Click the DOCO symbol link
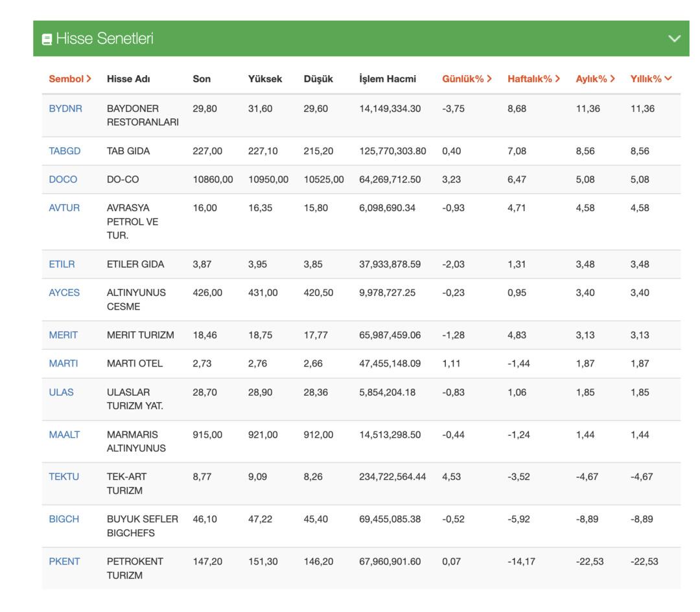Viewport: 700px width, 612px height. [63, 179]
